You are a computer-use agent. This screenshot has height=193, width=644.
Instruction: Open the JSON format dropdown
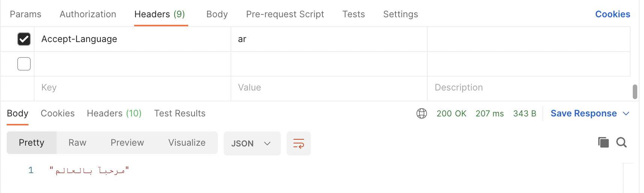pos(252,143)
